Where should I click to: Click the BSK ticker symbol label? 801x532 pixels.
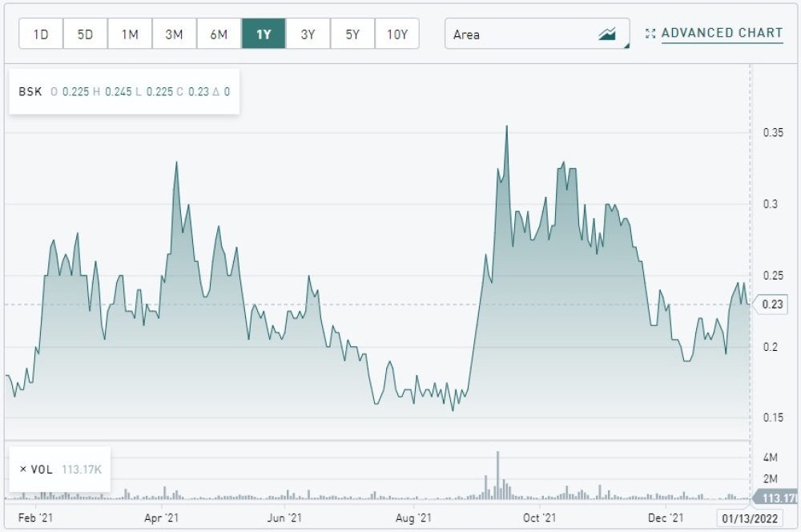click(30, 91)
